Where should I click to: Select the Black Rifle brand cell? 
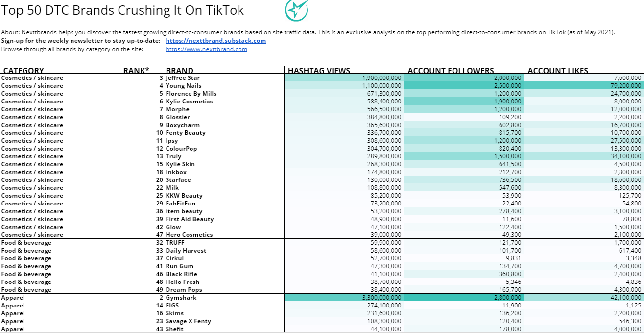coord(182,274)
